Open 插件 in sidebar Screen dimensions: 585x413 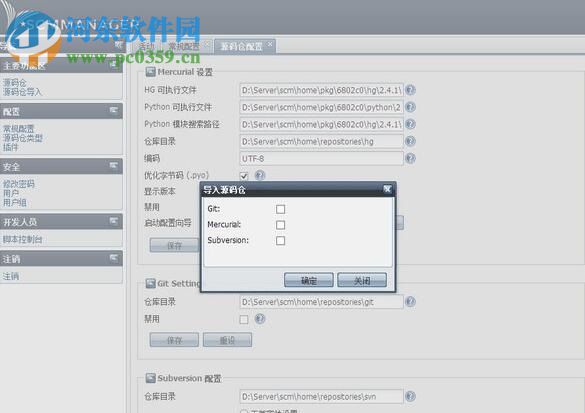pyautogui.click(x=10, y=147)
